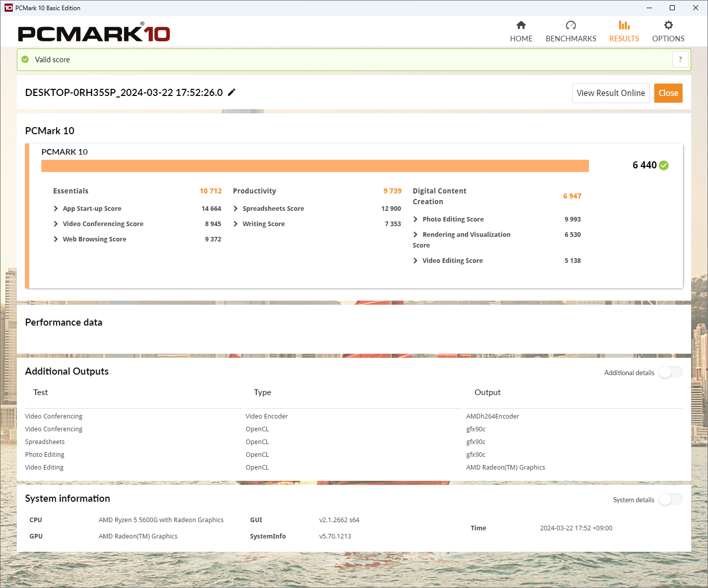The width and height of the screenshot is (708, 588).
Task: Click the Type column header
Action: [263, 392]
